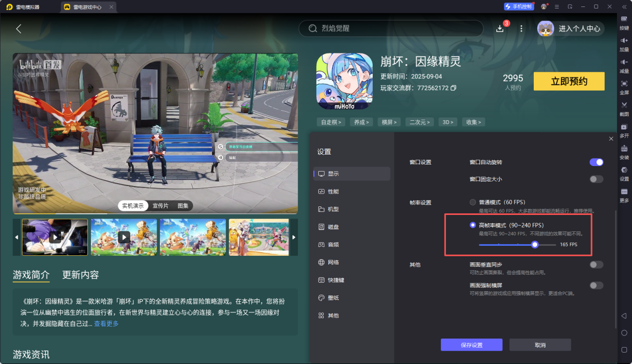Select normal mode 60 FPS radio button
Screen dimensions: 632x364
(x=473, y=202)
